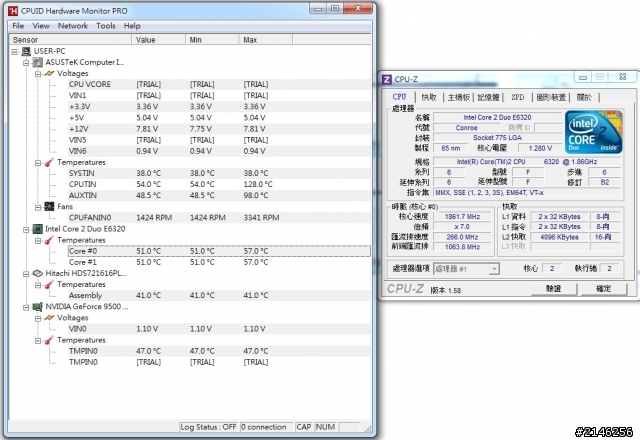Select the CPU VCORE row

(220, 84)
